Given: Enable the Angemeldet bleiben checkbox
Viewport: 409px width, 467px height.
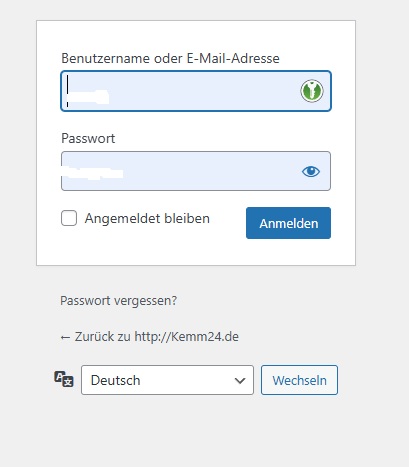Looking at the screenshot, I should [69, 218].
